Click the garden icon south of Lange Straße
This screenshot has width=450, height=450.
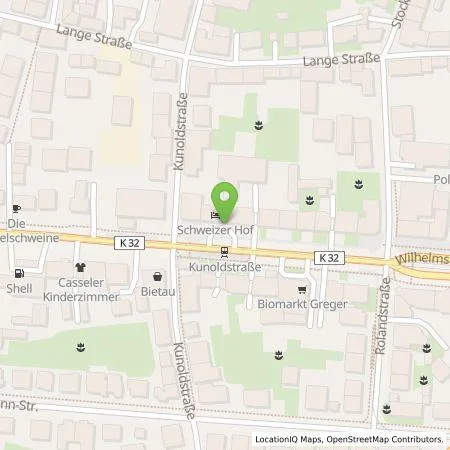click(259, 126)
